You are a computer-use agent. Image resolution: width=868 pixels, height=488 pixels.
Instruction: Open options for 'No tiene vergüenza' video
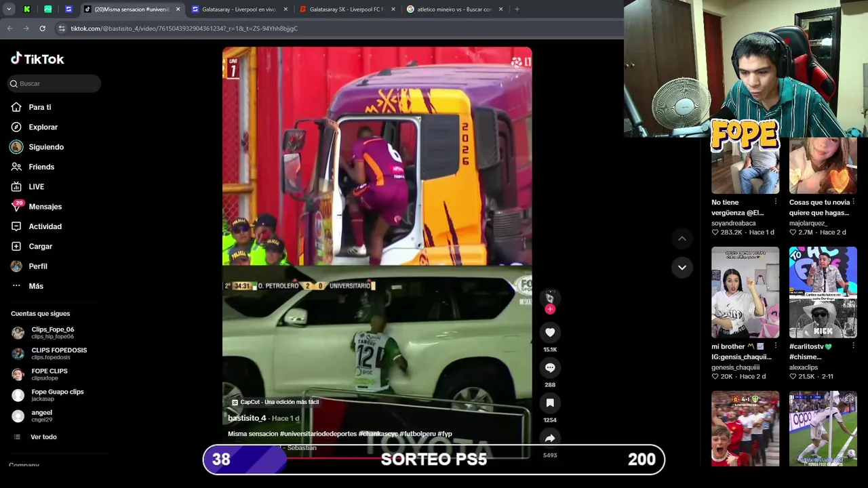776,202
